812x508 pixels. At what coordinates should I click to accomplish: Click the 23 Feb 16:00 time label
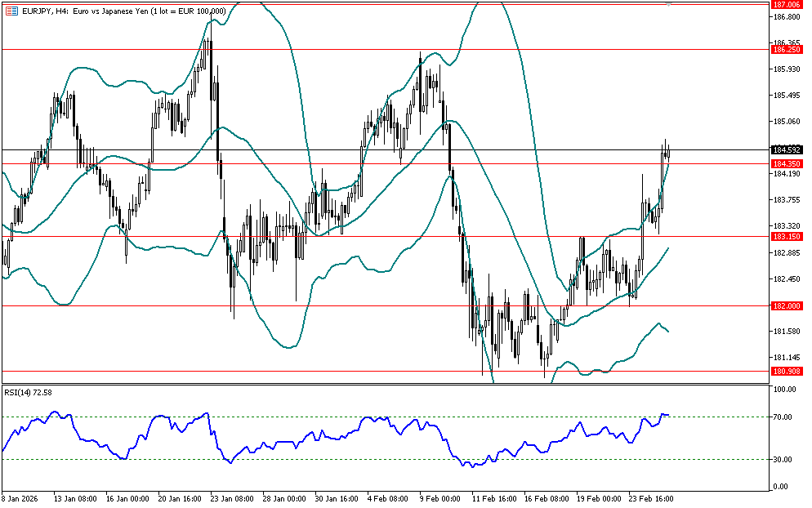650,497
